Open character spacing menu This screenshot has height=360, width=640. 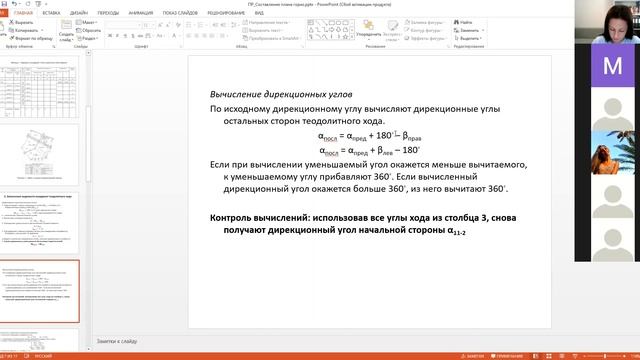[x=149, y=36]
